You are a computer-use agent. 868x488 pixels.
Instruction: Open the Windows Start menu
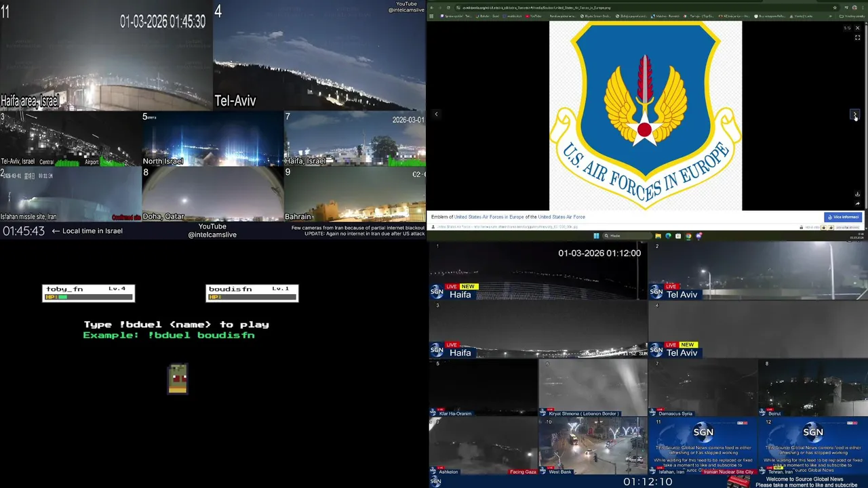tap(596, 236)
